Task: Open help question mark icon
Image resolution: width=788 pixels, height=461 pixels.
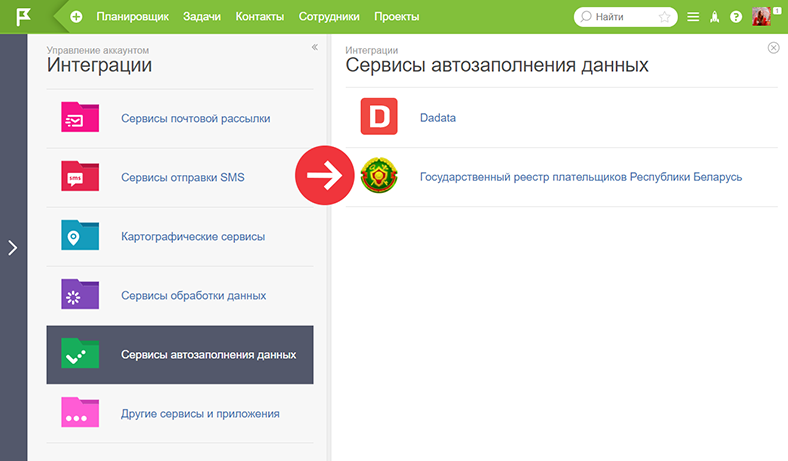Action: (x=736, y=17)
